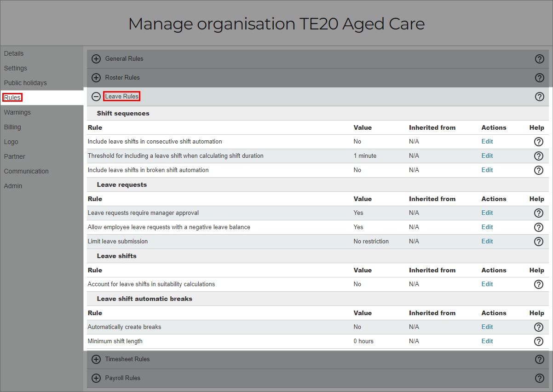Edit shift duration threshold rule

click(x=487, y=156)
